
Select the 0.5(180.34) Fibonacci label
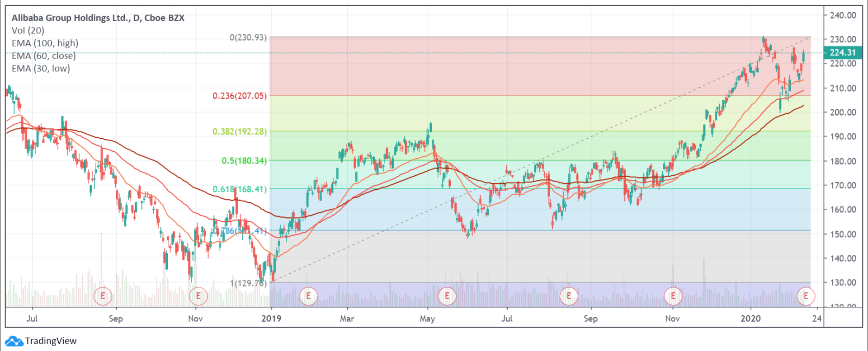click(244, 161)
